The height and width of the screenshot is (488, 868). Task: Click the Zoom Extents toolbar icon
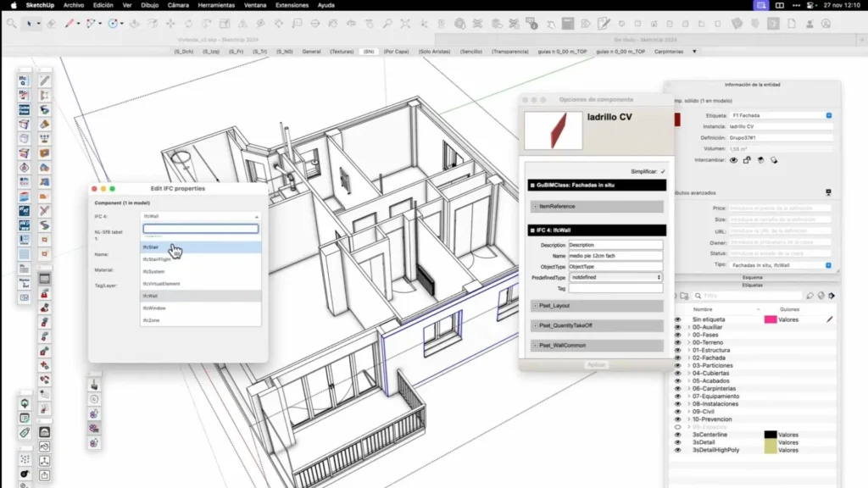pos(405,24)
